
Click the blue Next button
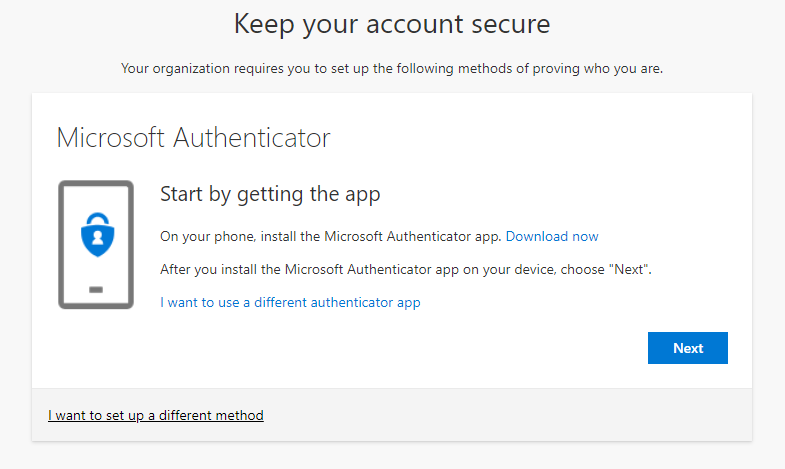[687, 348]
